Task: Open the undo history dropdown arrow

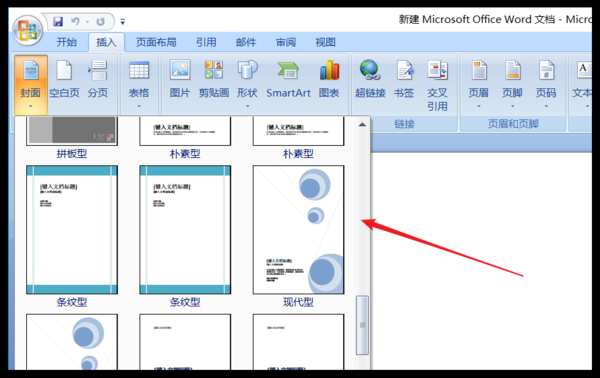Action: 87,22
